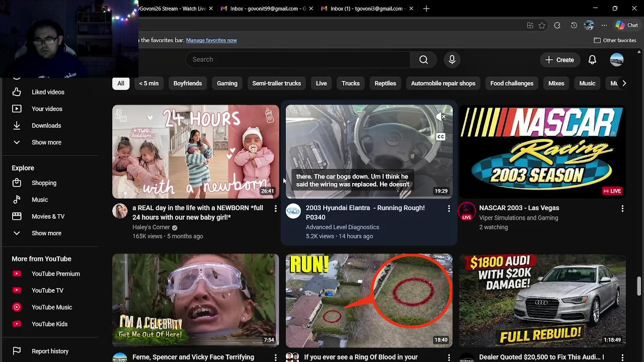Open Haley's Corner channel avatar
The width and height of the screenshot is (644, 362).
tap(120, 211)
